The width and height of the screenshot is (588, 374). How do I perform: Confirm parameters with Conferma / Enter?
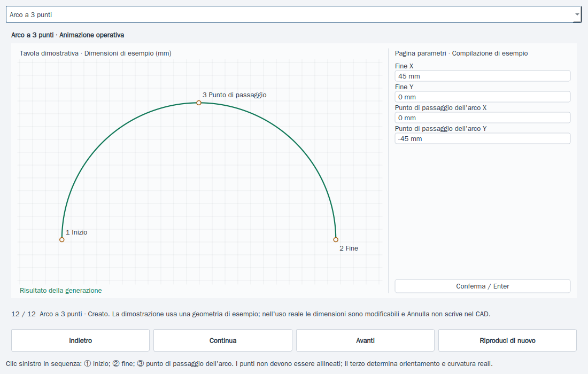(483, 286)
